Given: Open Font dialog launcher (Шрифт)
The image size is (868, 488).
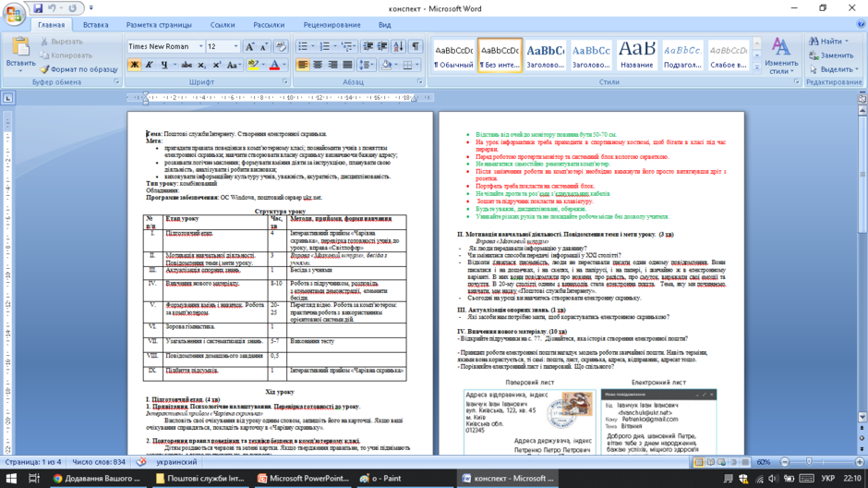Looking at the screenshot, I should coord(285,81).
